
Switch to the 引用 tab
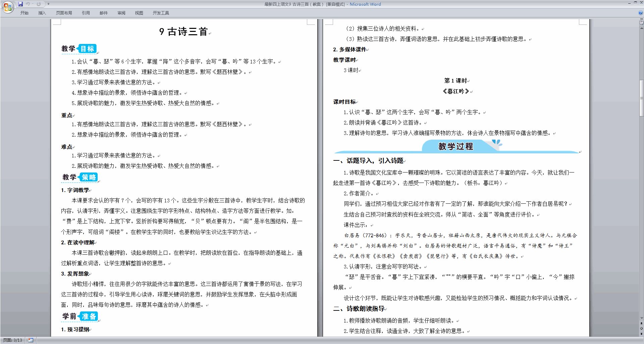[x=86, y=13]
